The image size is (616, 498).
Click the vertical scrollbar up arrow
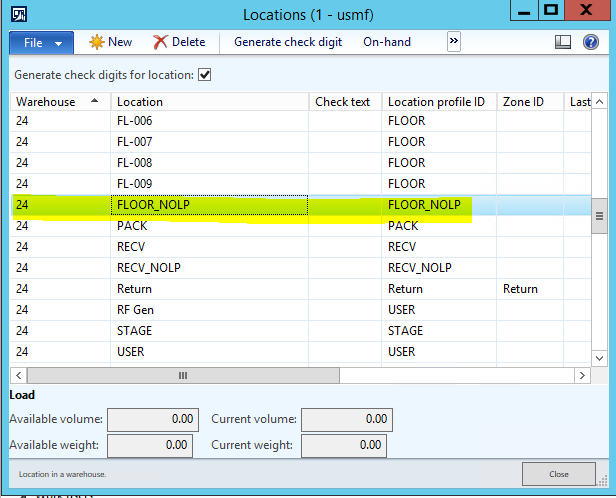pyautogui.click(x=599, y=102)
